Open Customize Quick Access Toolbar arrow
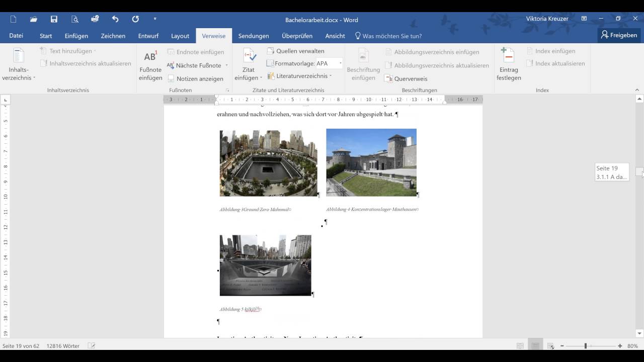Image resolution: width=644 pixels, height=362 pixels. tap(155, 19)
